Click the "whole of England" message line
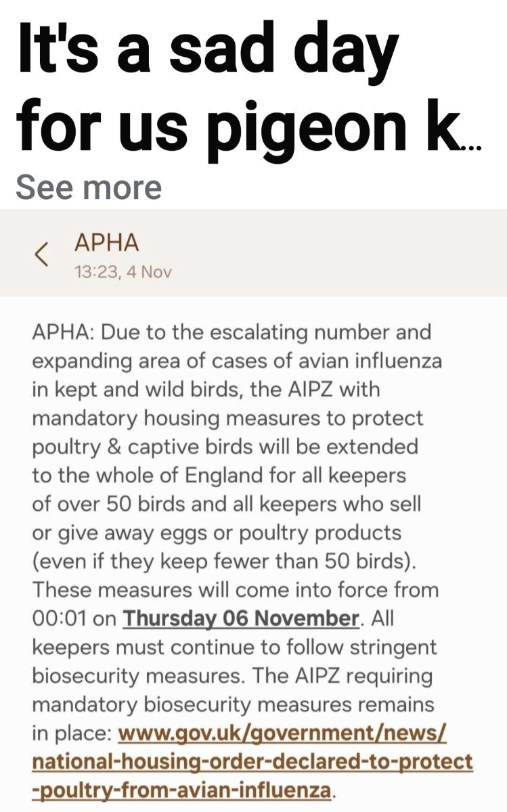This screenshot has height=812, width=507. [219, 475]
